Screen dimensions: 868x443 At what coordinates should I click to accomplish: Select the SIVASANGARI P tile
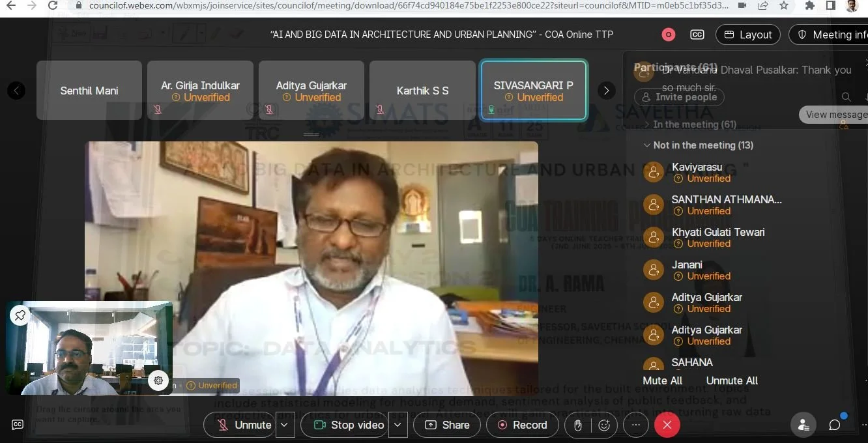pos(534,91)
